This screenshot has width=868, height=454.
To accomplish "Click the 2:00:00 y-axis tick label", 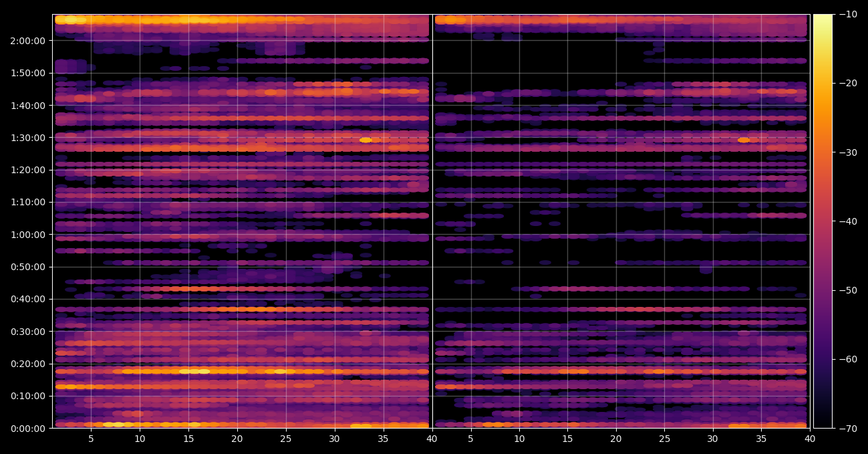I will (28, 41).
